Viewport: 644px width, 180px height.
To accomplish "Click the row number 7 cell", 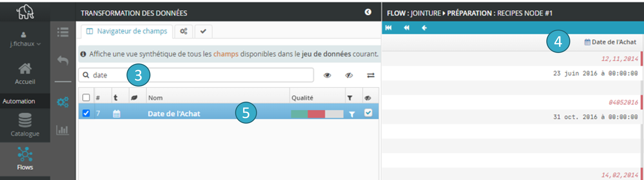I will (98, 113).
